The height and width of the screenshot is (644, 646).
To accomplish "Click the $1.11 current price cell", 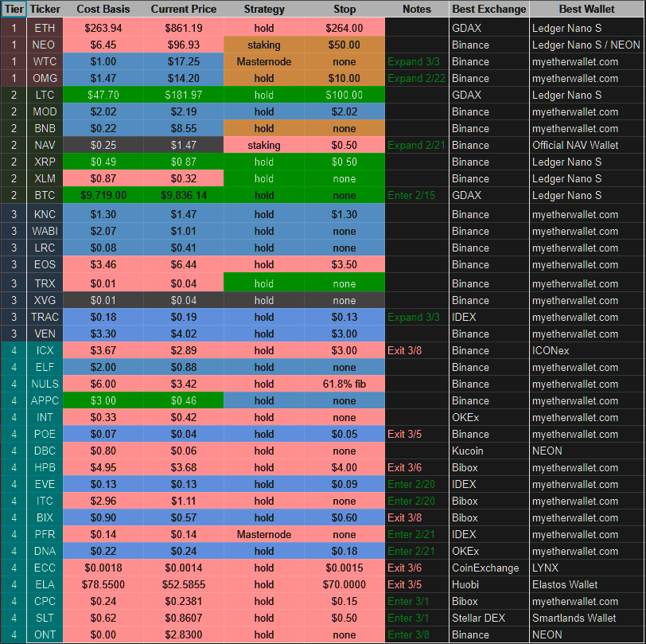I will 183,501.
